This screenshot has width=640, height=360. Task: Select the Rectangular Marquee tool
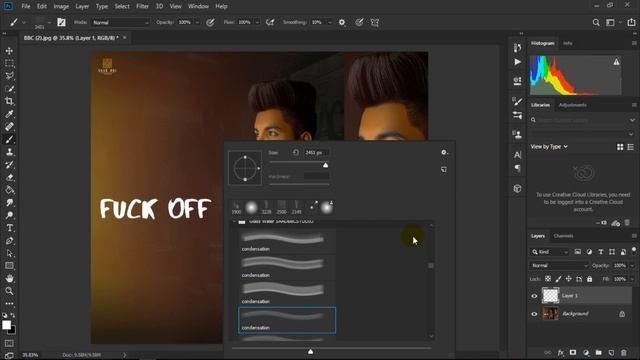[x=9, y=63]
